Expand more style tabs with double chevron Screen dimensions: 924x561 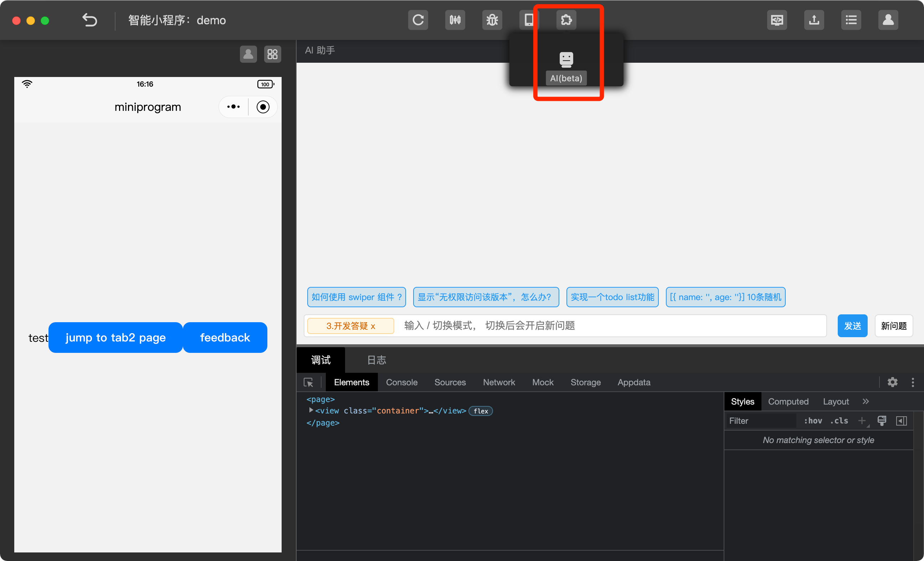pyautogui.click(x=866, y=401)
